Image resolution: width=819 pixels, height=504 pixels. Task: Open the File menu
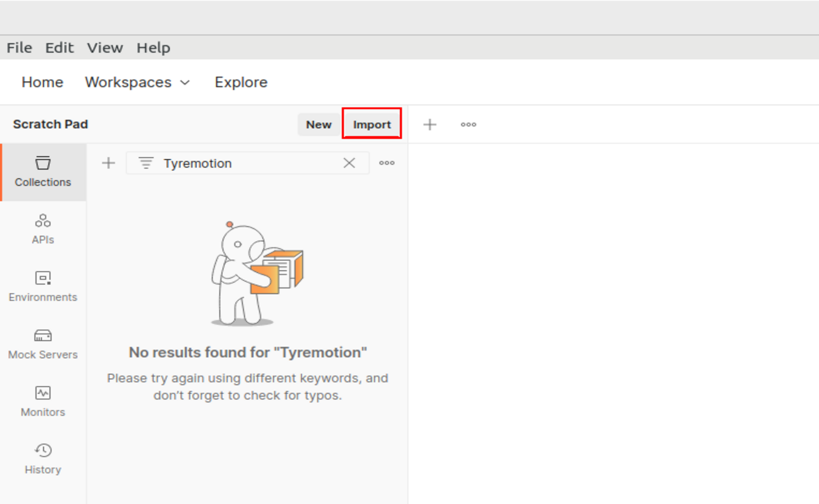click(x=19, y=47)
